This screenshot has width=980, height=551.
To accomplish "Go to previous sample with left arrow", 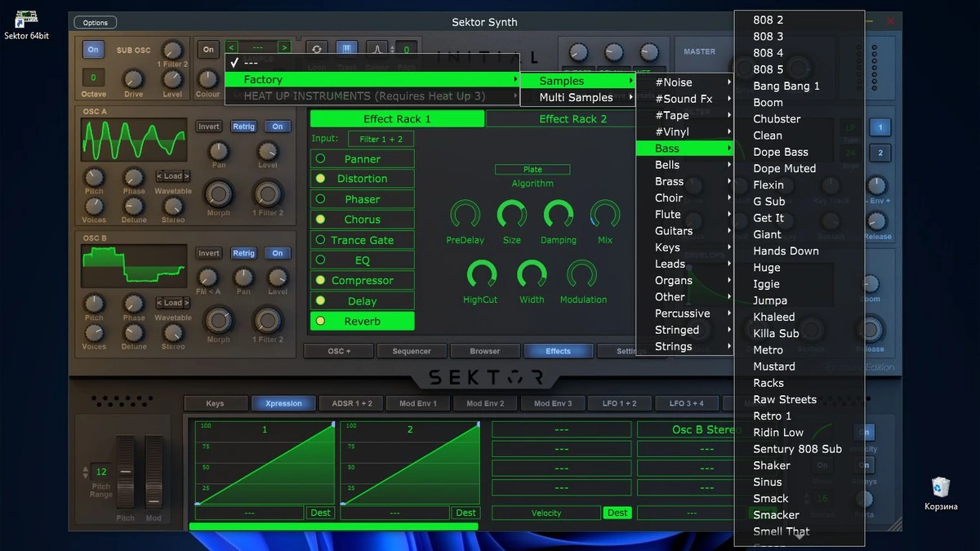I will (232, 47).
